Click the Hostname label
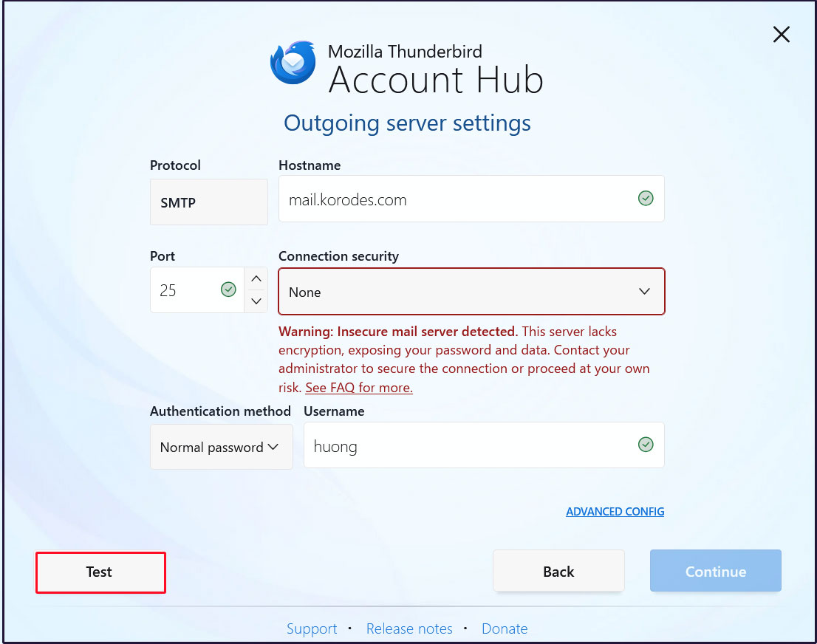The image size is (817, 644). tap(310, 165)
